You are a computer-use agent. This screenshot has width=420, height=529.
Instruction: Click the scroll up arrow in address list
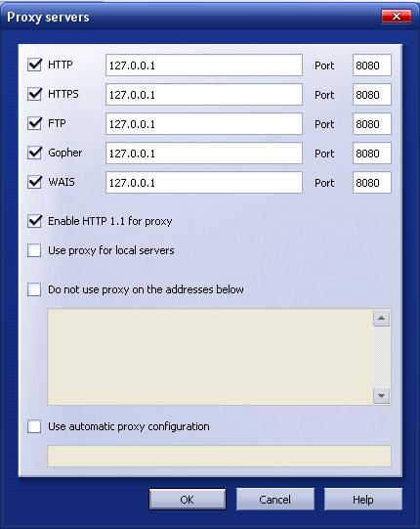382,318
